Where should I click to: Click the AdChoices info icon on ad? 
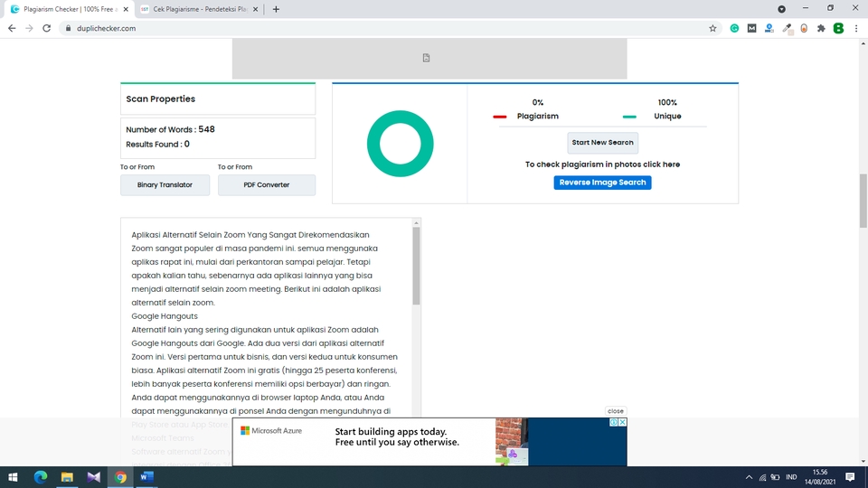(613, 422)
